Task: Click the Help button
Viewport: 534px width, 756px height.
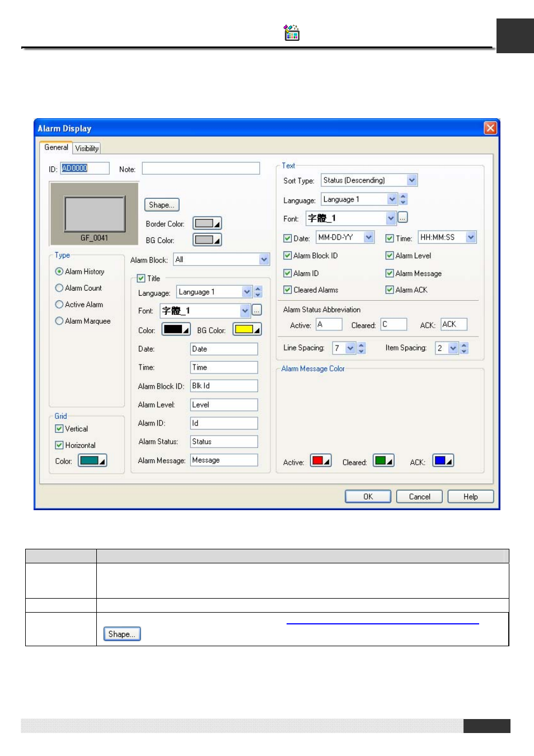Action: [471, 496]
